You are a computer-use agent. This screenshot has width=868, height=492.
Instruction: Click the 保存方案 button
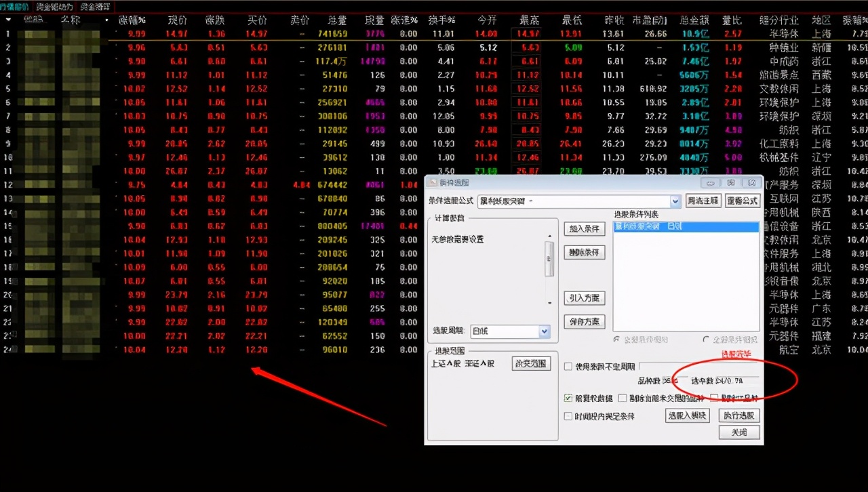pos(584,322)
